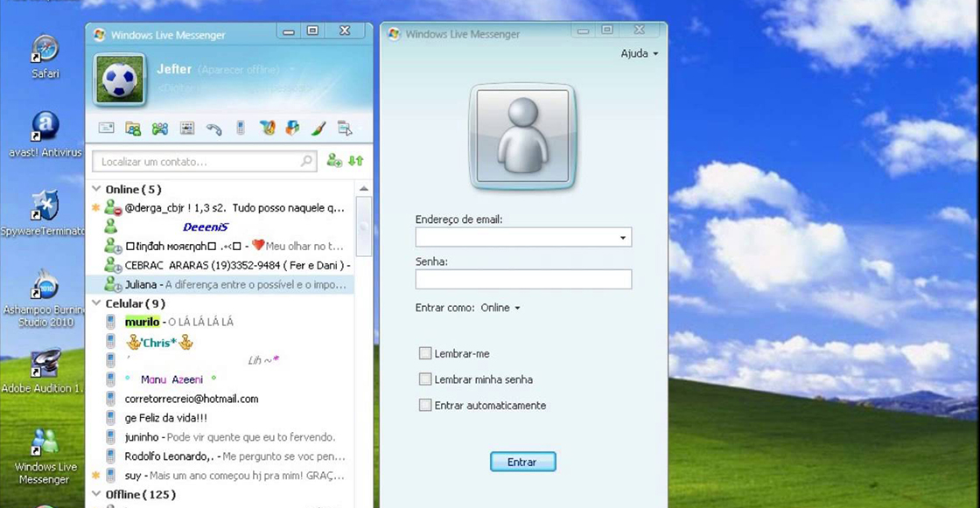Check the Lembrar minha senha box
Screen dimensions: 980x508
pos(425,379)
